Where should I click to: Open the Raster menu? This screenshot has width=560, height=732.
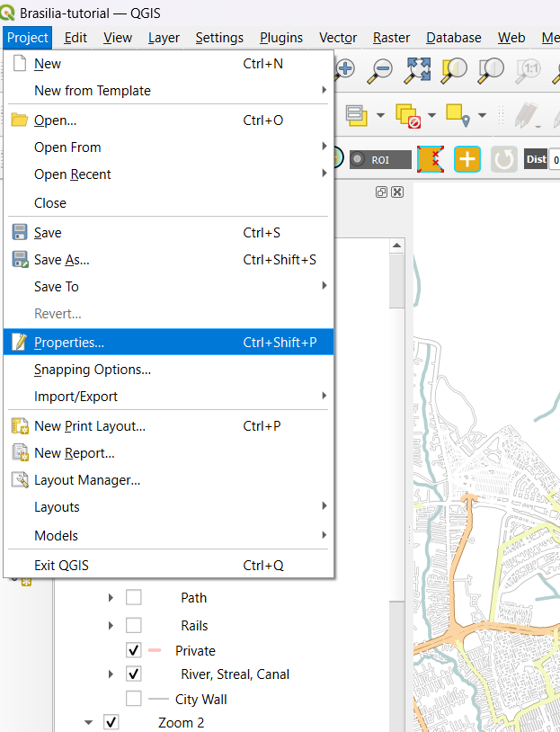tap(391, 38)
